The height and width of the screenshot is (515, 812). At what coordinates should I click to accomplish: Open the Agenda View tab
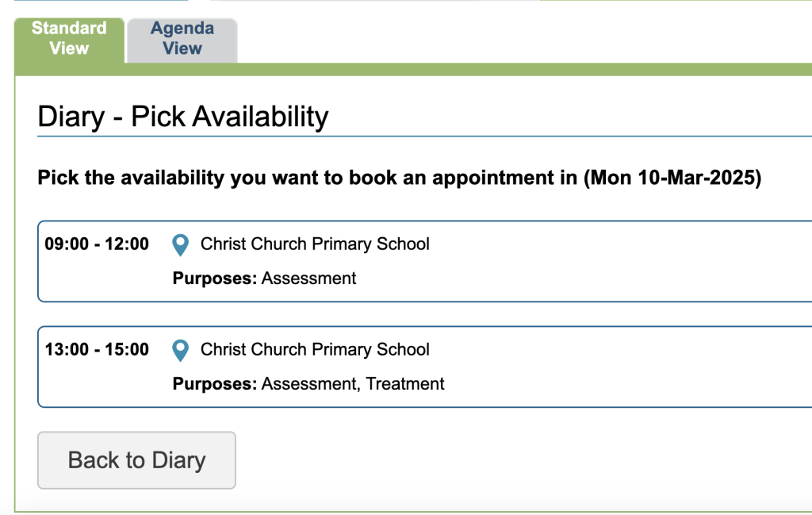(x=182, y=38)
